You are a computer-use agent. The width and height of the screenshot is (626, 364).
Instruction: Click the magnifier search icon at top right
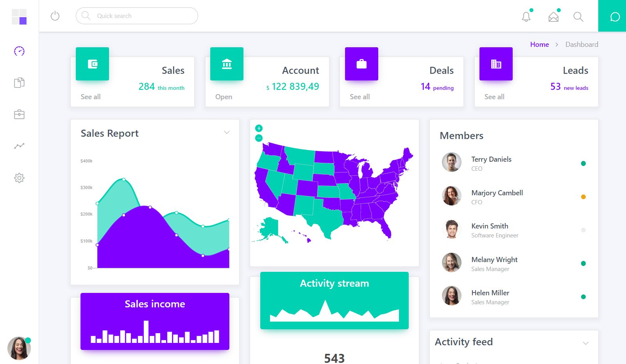578,16
